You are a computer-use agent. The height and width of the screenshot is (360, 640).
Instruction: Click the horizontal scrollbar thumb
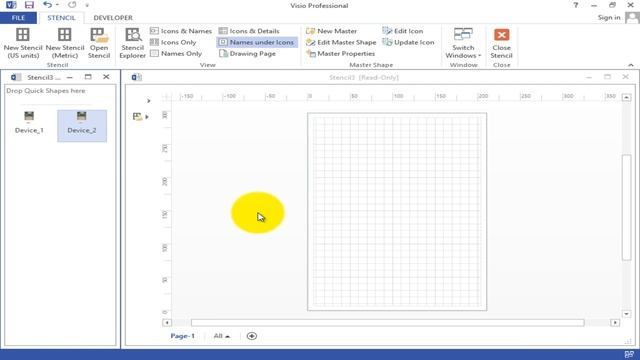click(x=388, y=322)
